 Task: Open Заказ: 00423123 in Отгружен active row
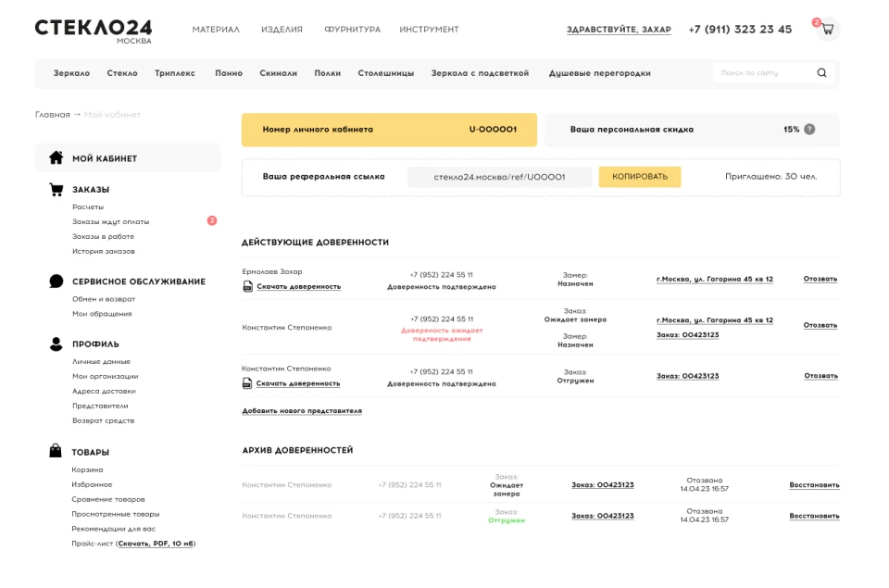coord(687,376)
